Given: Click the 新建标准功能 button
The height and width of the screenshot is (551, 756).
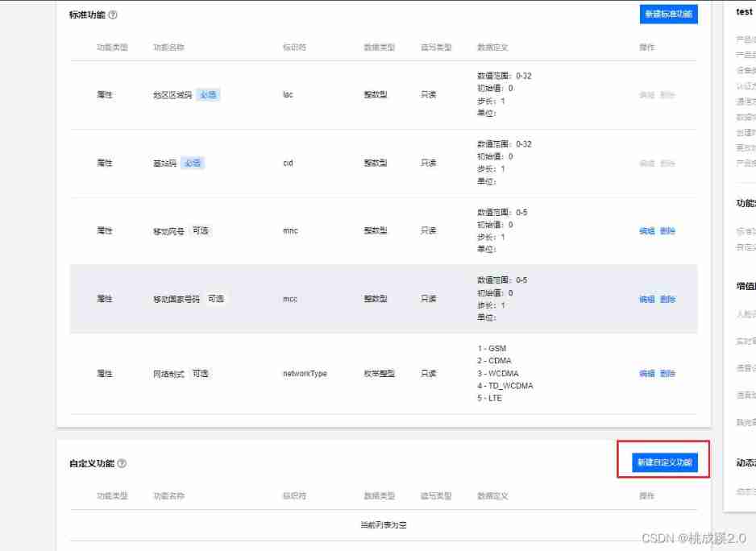Looking at the screenshot, I should click(x=667, y=14).
